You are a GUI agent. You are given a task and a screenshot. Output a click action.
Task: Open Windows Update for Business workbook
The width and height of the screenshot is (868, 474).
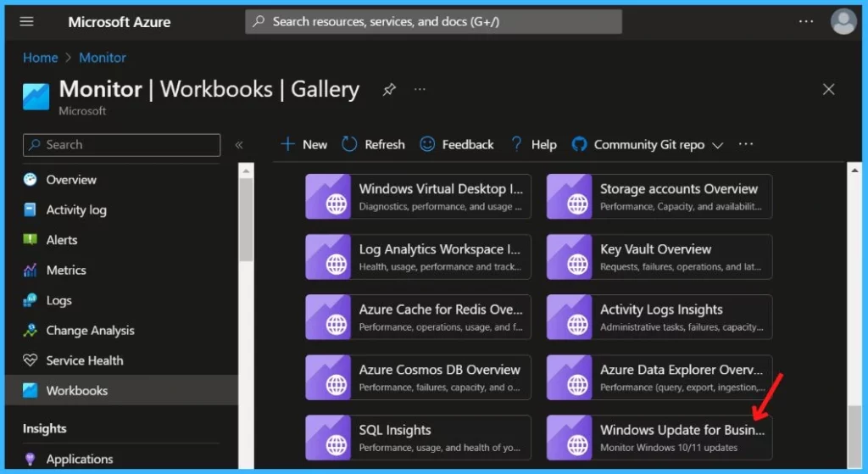pos(659,438)
